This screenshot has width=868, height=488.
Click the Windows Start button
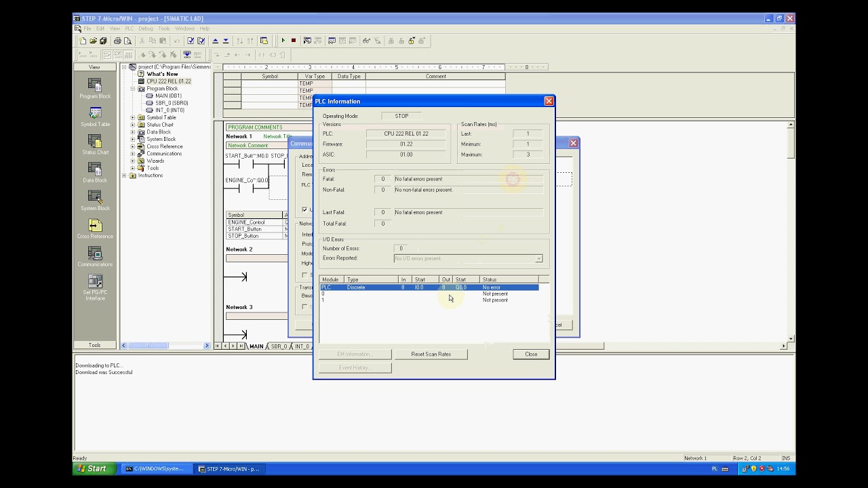92,469
